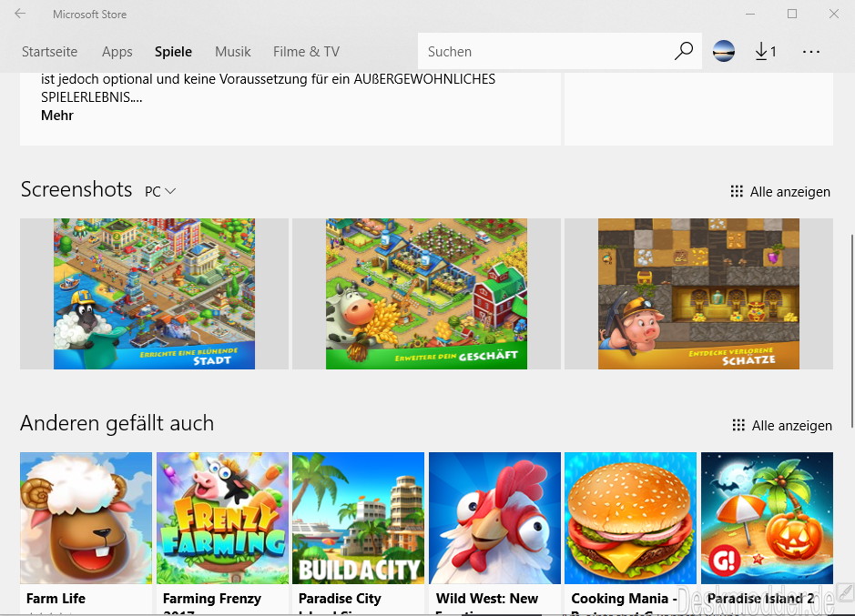Click the Farming Frenzy title text
Screen dimensions: 855x616
(212, 599)
